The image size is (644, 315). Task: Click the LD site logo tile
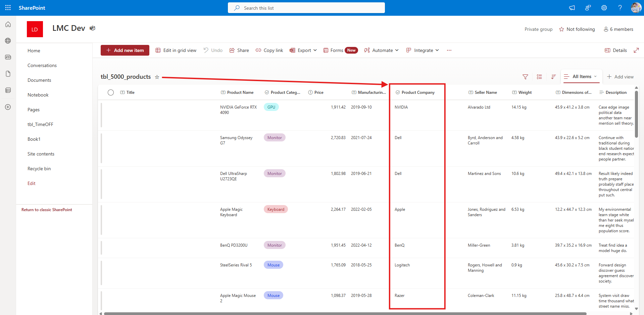pos(35,29)
